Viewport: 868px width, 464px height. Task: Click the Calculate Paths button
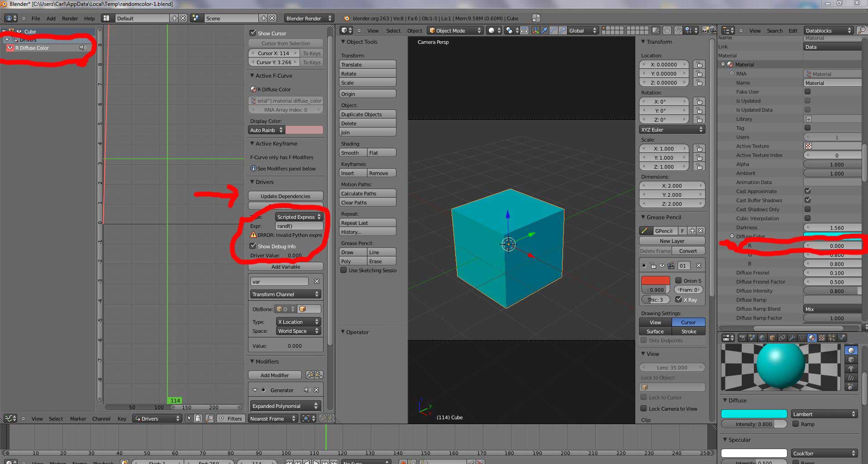click(367, 193)
